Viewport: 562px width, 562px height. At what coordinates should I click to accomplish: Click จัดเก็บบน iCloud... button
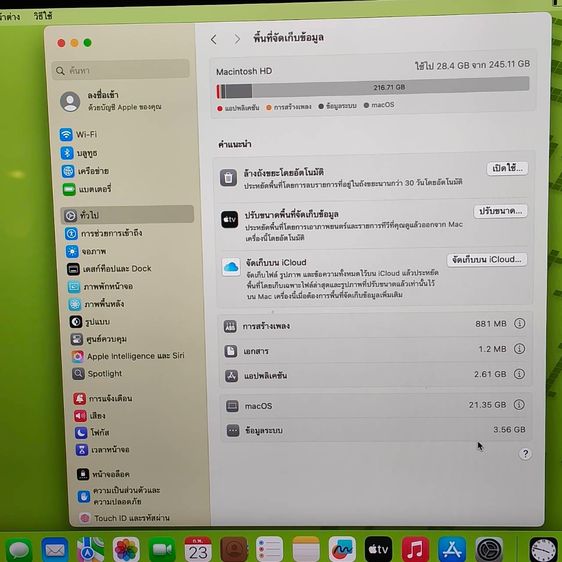coord(487,259)
